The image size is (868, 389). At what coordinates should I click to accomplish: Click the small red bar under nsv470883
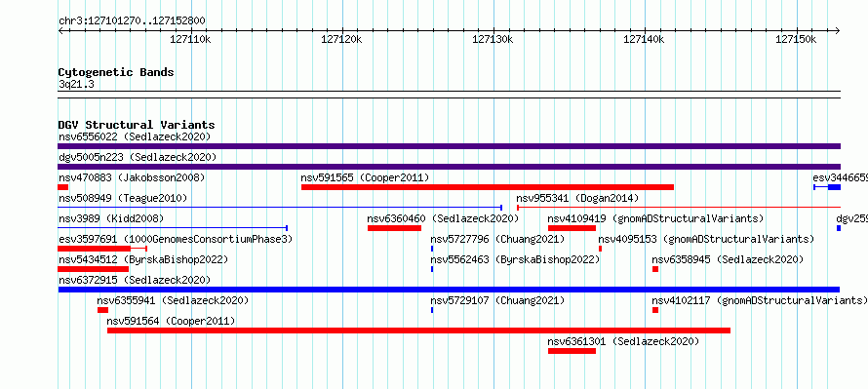62,187
